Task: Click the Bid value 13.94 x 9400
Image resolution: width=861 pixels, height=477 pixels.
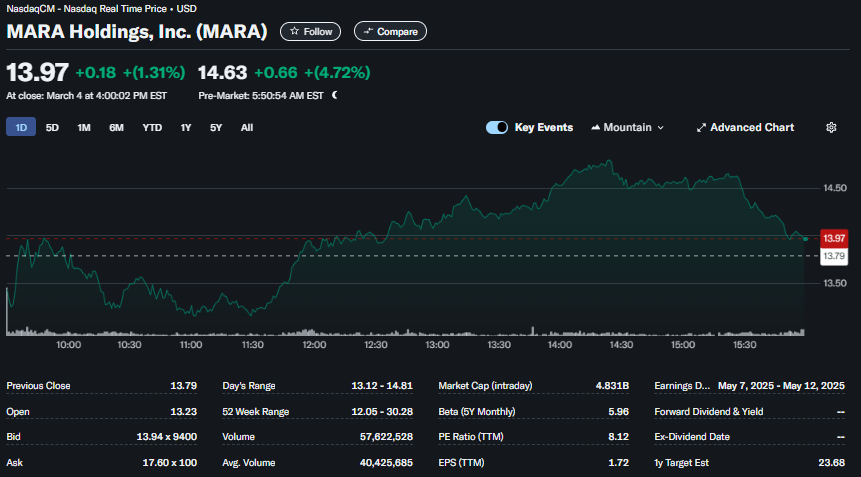Action: [x=166, y=437]
